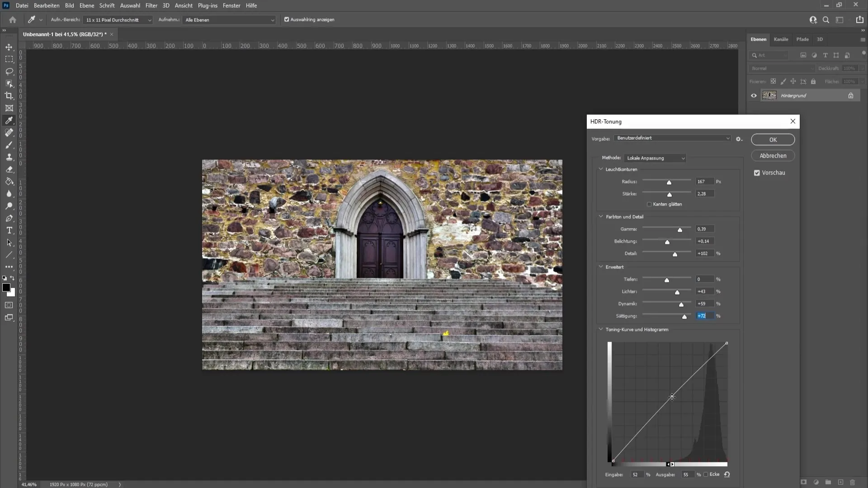
Task: Select the Eraser tool
Action: pos(9,169)
